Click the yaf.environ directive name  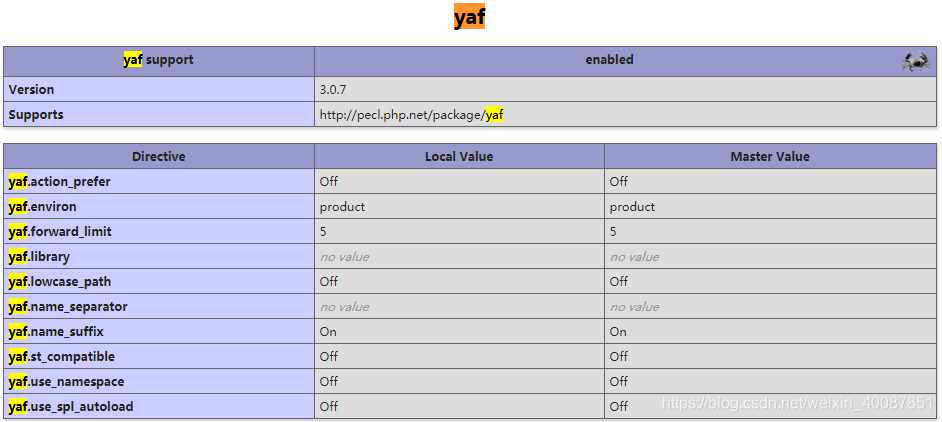coord(43,207)
